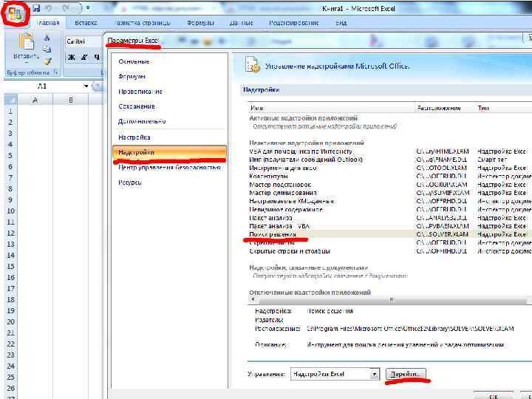The height and width of the screenshot is (399, 532).
Task: Click the large Paste clipboard icon
Action: point(27,41)
